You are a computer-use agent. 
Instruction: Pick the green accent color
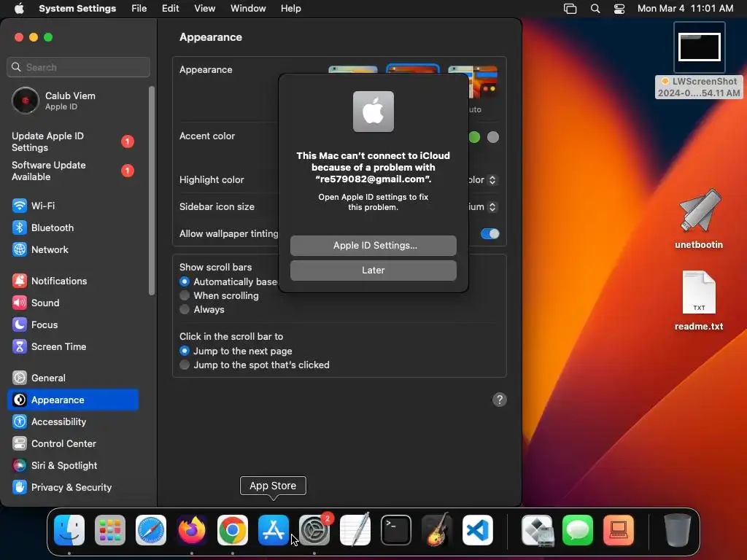click(474, 138)
